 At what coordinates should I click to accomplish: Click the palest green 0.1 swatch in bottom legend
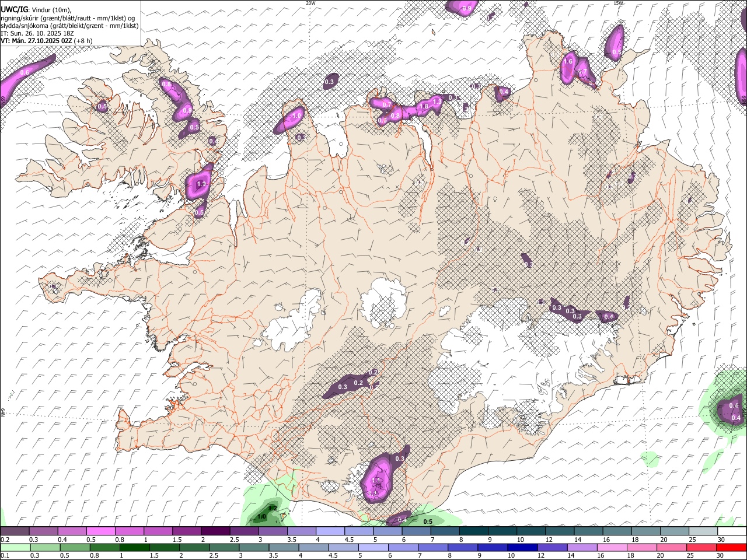pos(15,547)
